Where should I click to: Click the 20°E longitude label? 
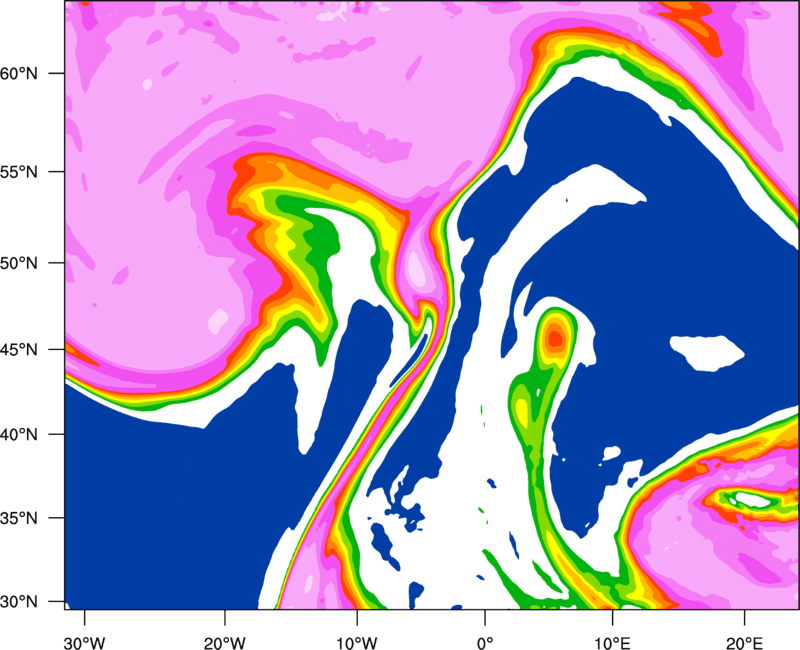tap(744, 643)
